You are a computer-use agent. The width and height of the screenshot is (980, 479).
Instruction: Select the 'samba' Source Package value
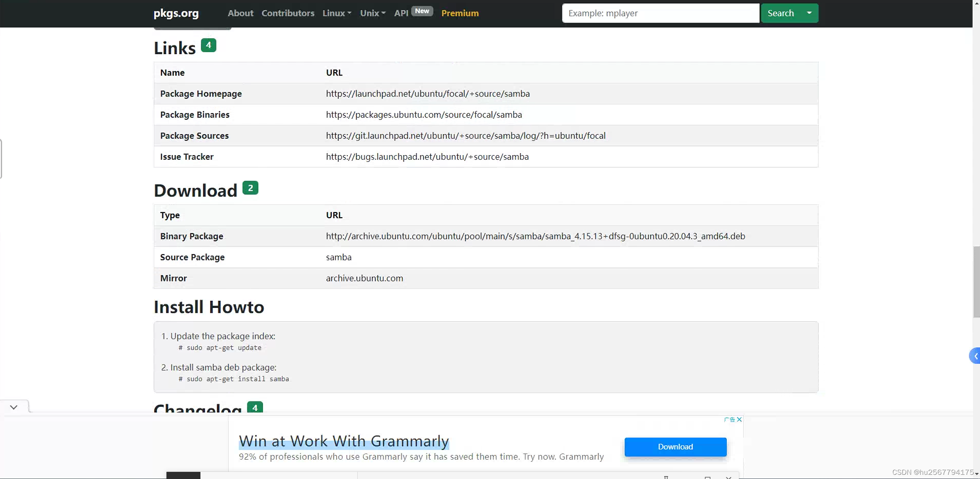[338, 257]
